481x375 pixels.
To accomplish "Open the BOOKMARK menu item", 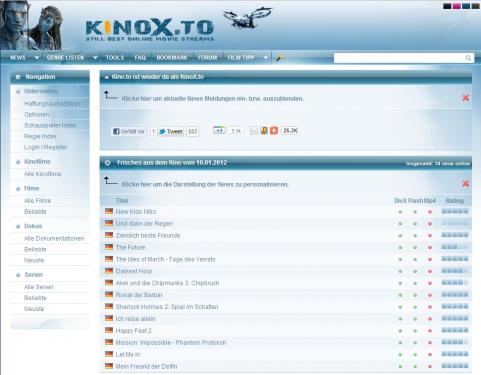I will coord(172,58).
